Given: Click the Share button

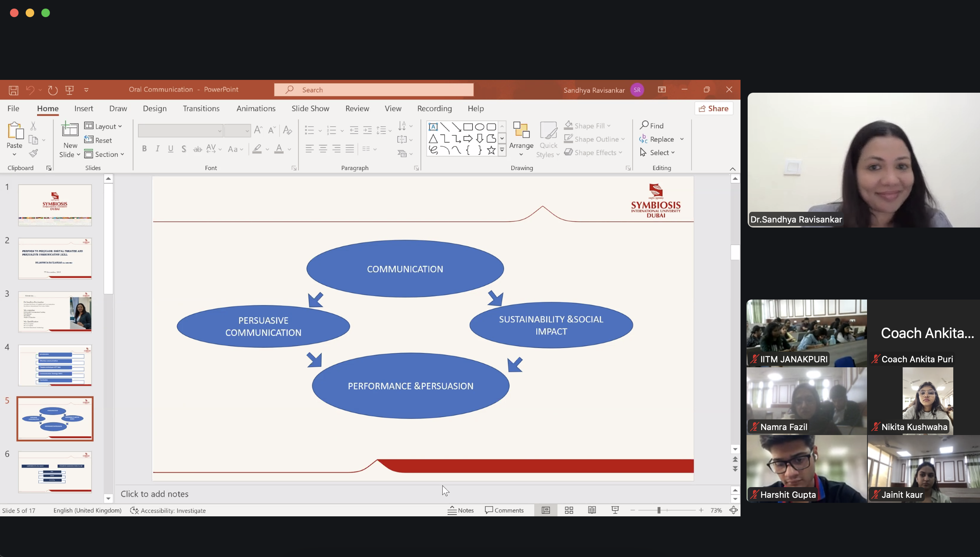Looking at the screenshot, I should 713,109.
